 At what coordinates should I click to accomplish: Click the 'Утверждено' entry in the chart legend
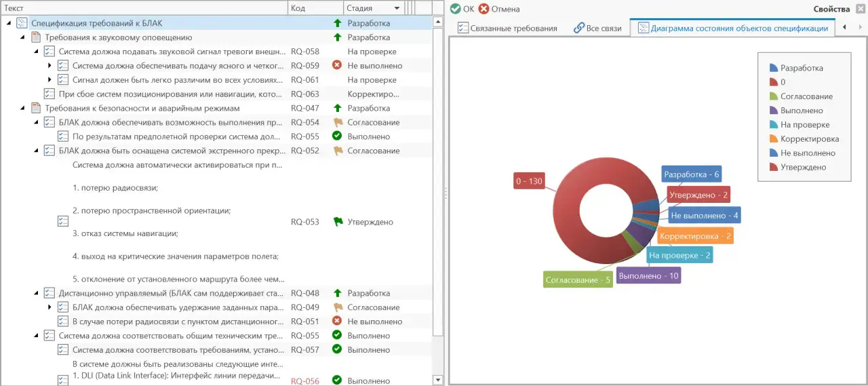click(803, 167)
